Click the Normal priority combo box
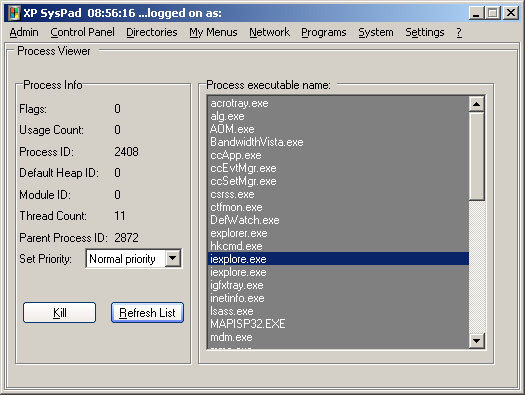Viewport: 525px width, 395px height. tap(134, 258)
